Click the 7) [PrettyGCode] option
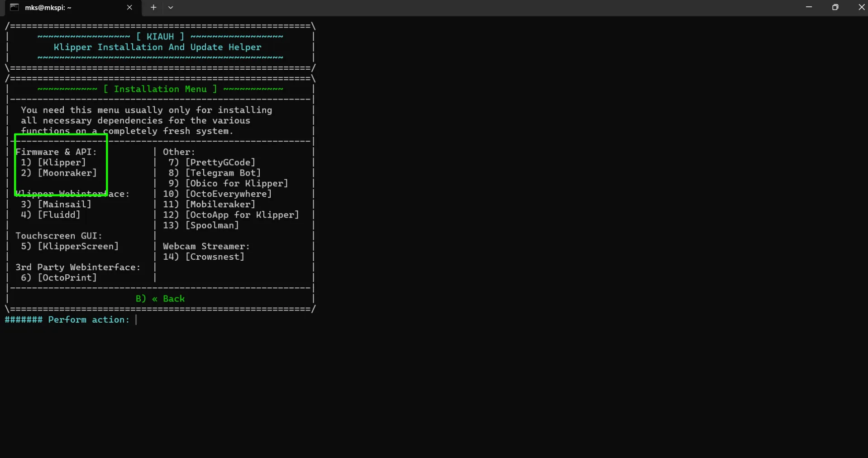This screenshot has width=868, height=458. (212, 162)
